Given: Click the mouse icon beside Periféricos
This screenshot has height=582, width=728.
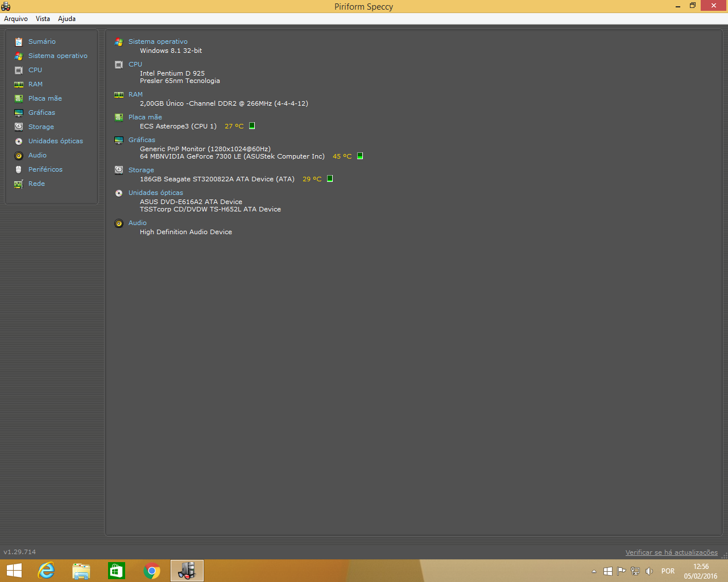Looking at the screenshot, I should tap(19, 169).
